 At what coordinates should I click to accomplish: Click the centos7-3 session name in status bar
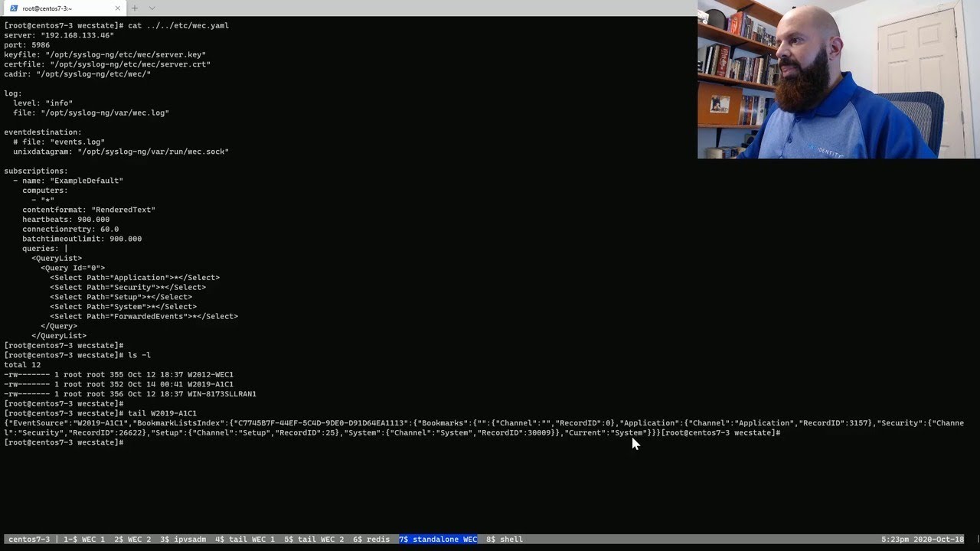point(29,540)
